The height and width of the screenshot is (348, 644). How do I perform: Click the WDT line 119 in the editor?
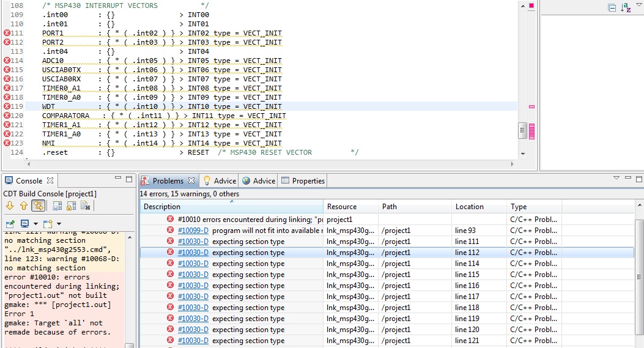click(271, 106)
